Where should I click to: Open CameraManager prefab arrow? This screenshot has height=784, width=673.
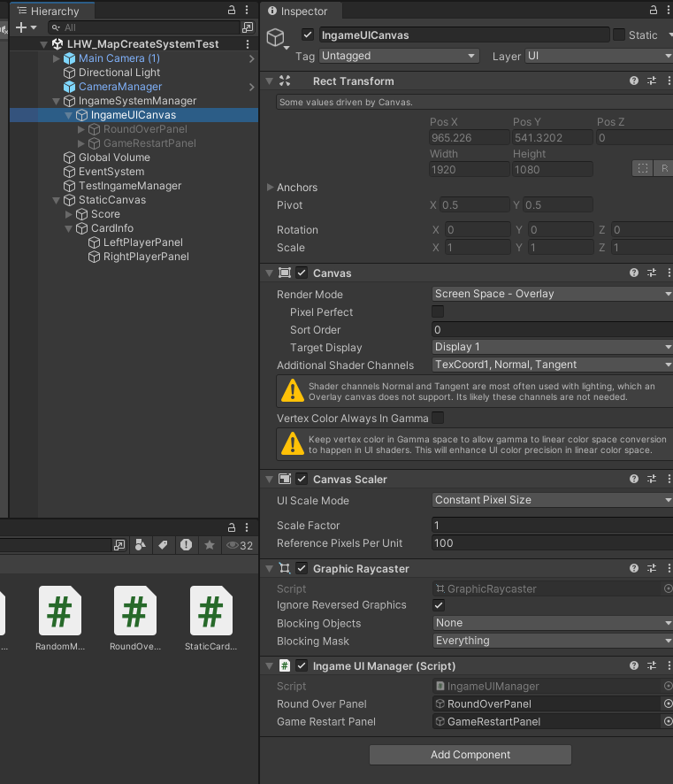coord(251,87)
